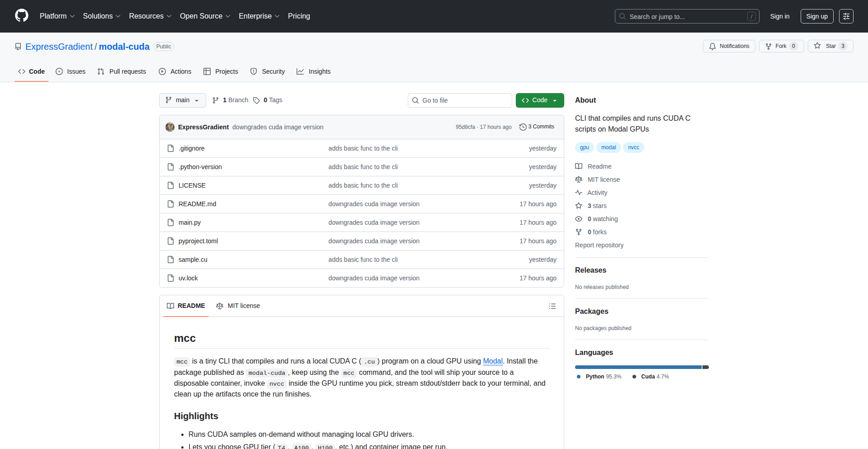Expand the main branch selector dropdown
Screen dimensions: 868x449
[182, 100]
